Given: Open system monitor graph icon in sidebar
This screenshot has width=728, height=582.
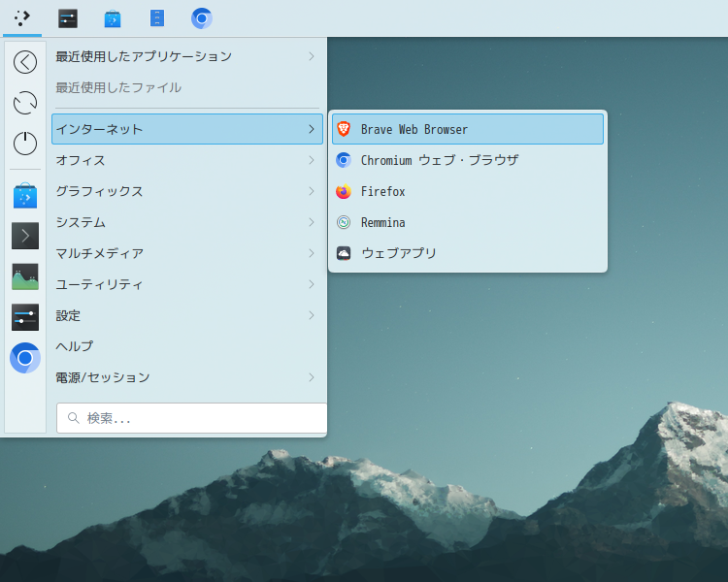Looking at the screenshot, I should pos(25,276).
